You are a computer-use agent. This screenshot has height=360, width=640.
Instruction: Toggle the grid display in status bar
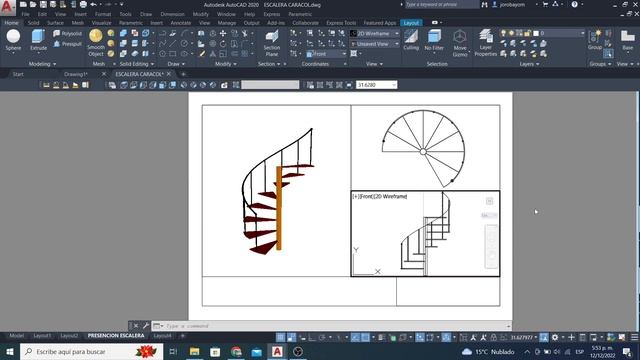pos(281,337)
